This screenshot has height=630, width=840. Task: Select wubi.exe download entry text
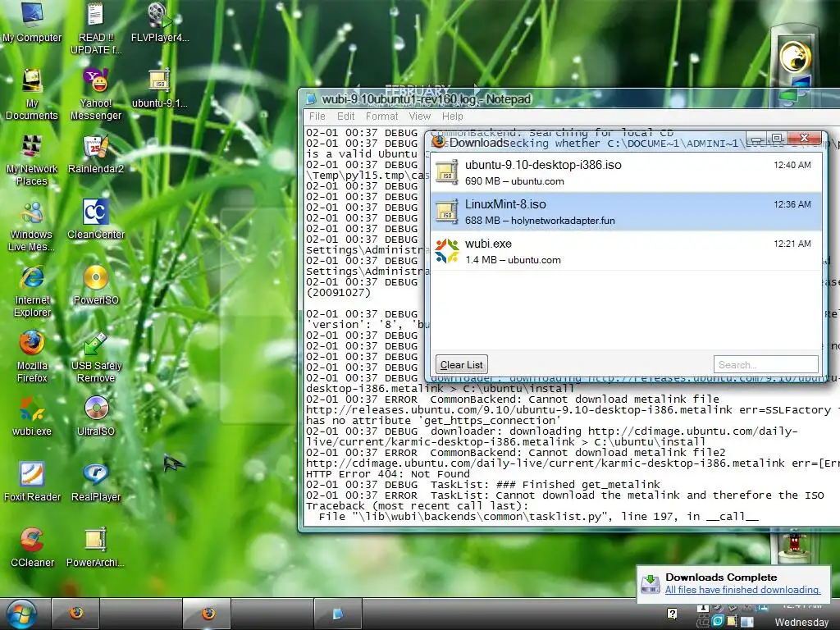[x=488, y=244]
